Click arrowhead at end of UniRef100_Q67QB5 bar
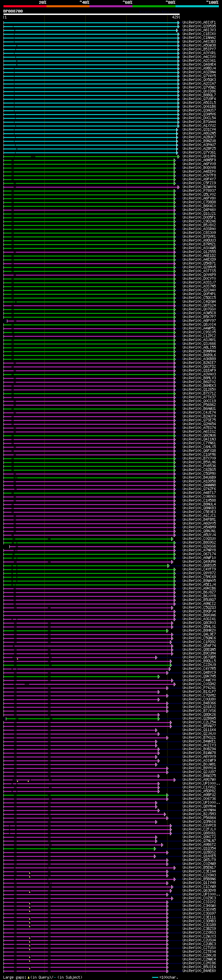Image resolution: width=222 pixels, height=980 pixels. [156, 657]
